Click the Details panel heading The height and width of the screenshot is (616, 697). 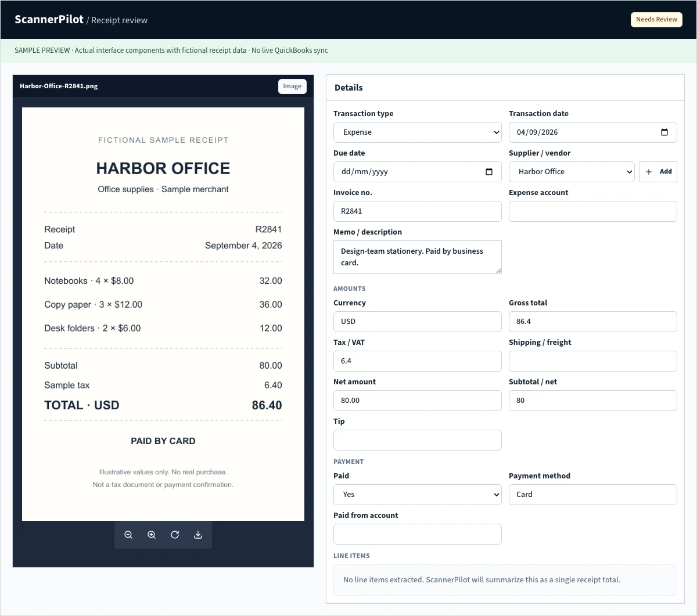click(x=348, y=88)
